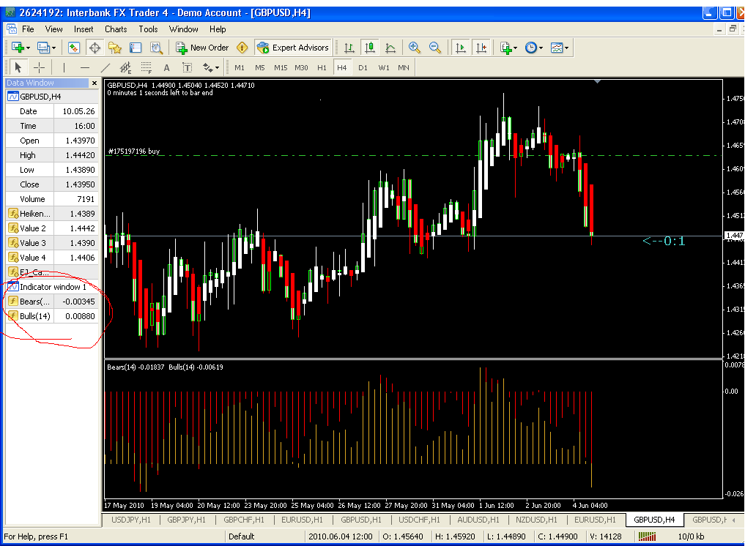
Task: Zoom out of the chart
Action: tap(435, 48)
